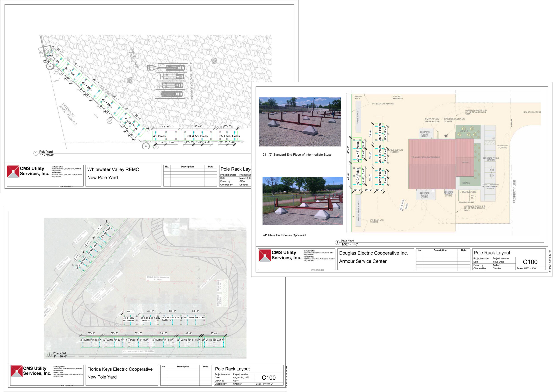Click 'Douglas Electric Cooperative Inc.' title
The height and width of the screenshot is (392, 553).
373,253
